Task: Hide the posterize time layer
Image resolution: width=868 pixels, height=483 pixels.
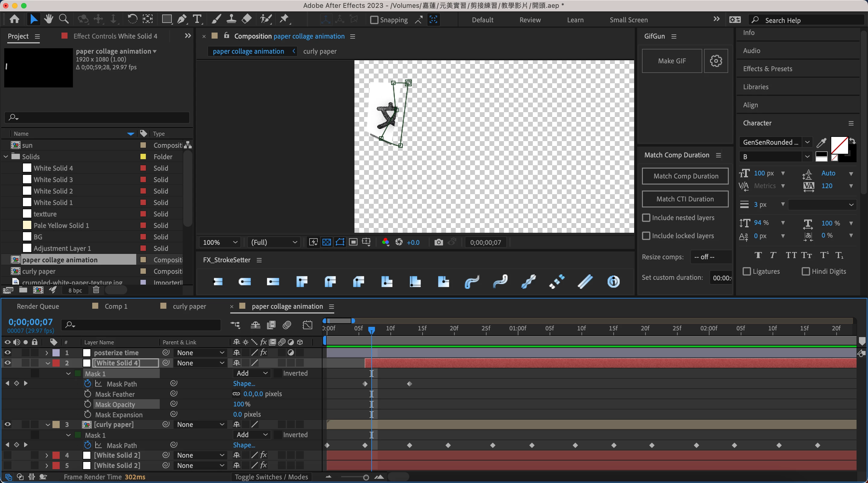Action: pyautogui.click(x=8, y=352)
